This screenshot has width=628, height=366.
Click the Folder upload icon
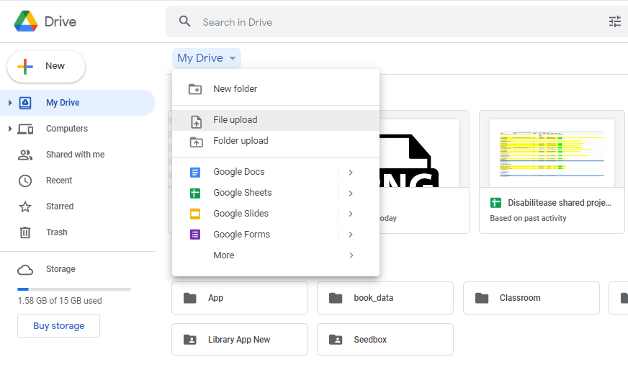(x=196, y=142)
